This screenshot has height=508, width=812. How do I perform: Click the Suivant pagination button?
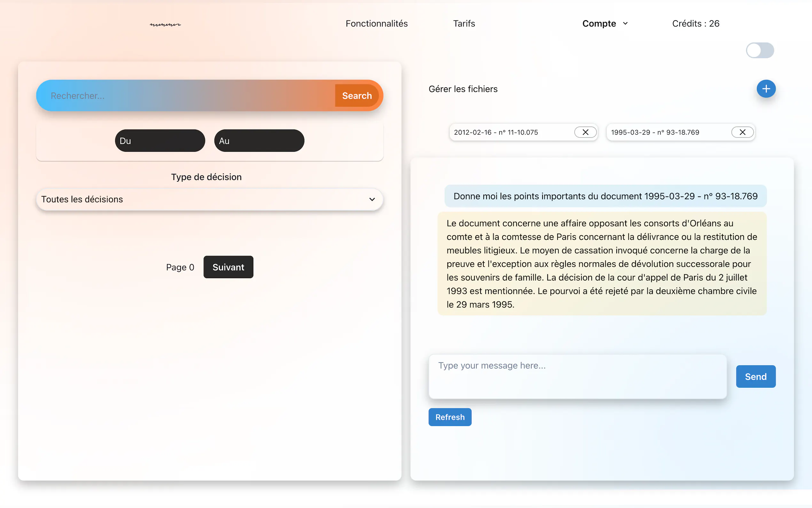tap(228, 267)
